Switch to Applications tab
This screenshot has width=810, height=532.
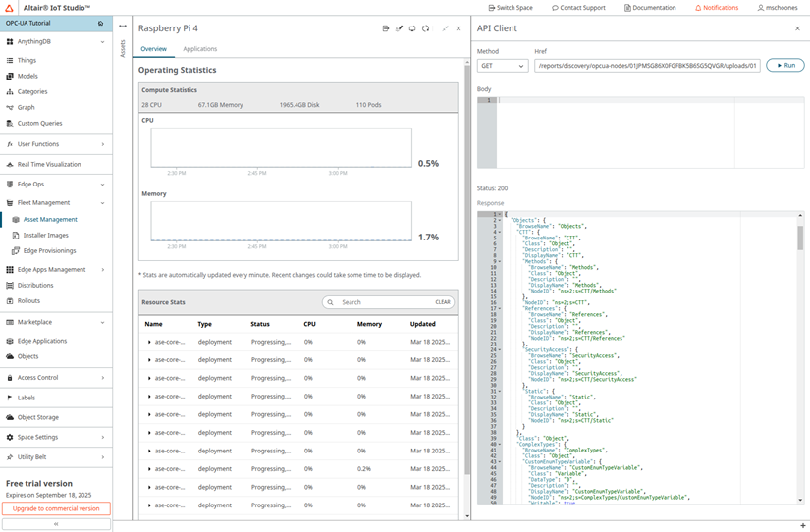(200, 49)
